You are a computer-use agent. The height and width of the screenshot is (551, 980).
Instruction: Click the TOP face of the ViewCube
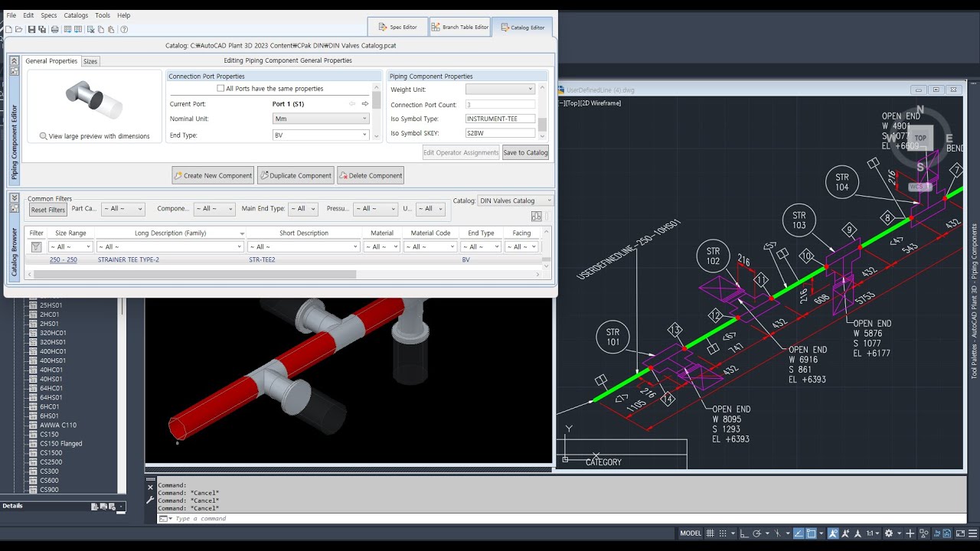(x=920, y=139)
